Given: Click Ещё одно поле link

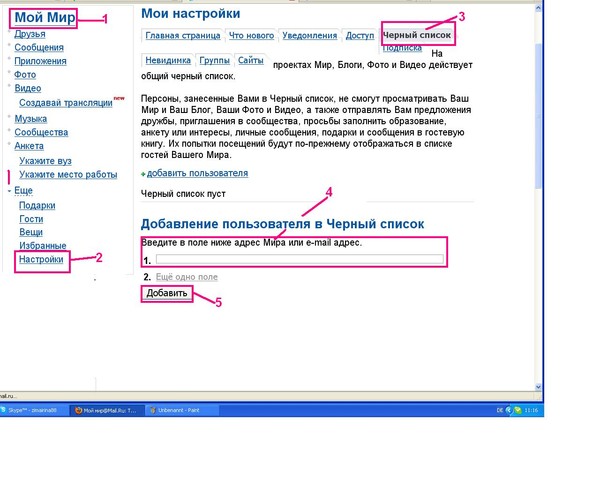Looking at the screenshot, I should click(186, 277).
